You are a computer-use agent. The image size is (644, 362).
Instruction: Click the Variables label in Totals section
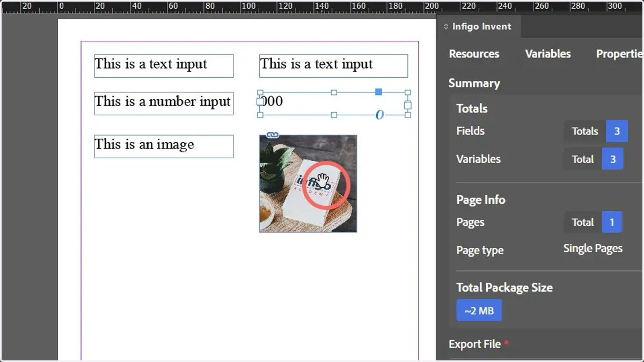click(478, 159)
